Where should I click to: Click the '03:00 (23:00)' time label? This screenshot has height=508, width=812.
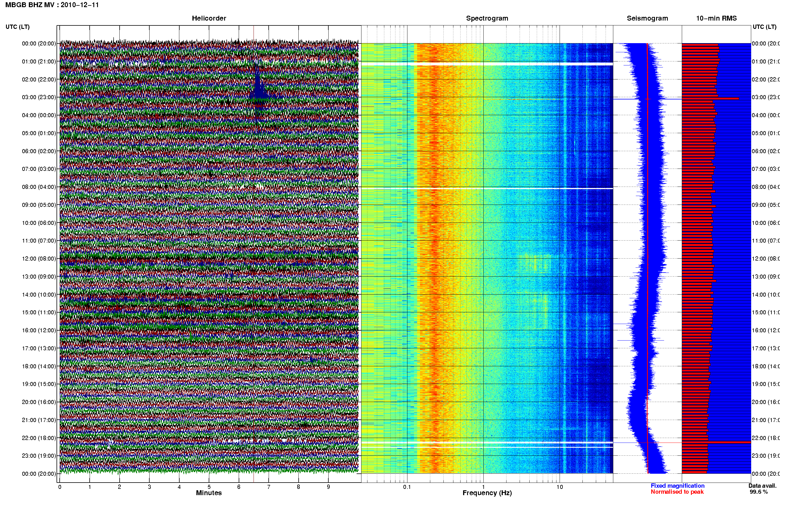[x=39, y=97]
